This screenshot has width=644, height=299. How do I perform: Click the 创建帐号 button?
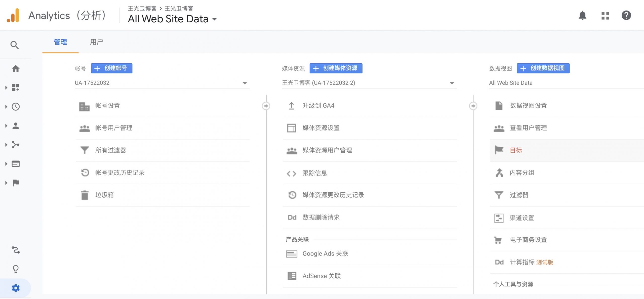[111, 68]
